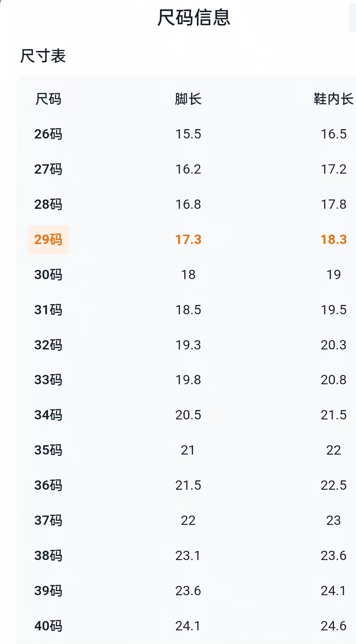This screenshot has height=644, width=356.
Task: Select the highlighted 29码 size row label
Action: (x=48, y=239)
